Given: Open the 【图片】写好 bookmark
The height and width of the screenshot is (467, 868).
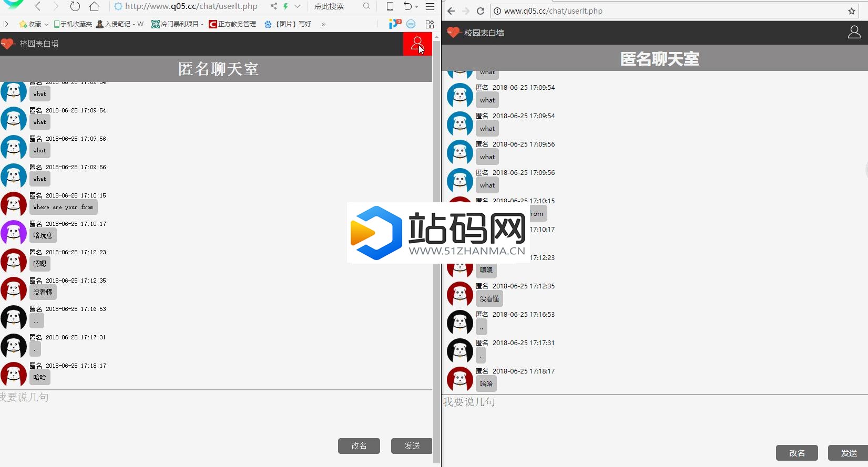Looking at the screenshot, I should click(288, 24).
